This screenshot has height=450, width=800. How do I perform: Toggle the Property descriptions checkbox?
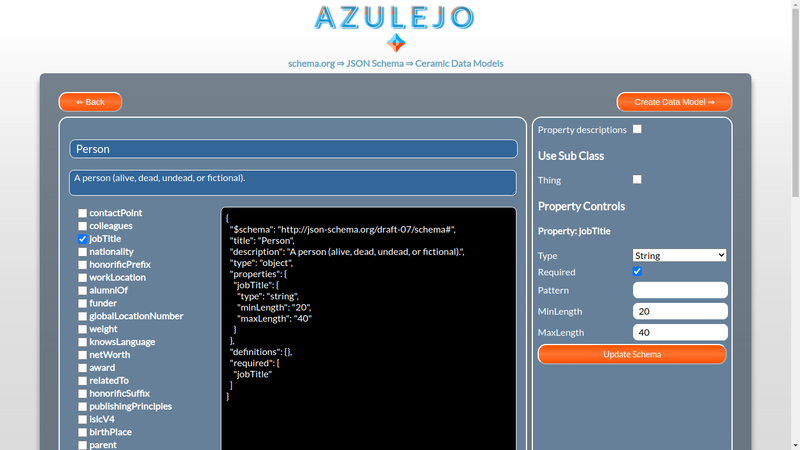pos(637,129)
